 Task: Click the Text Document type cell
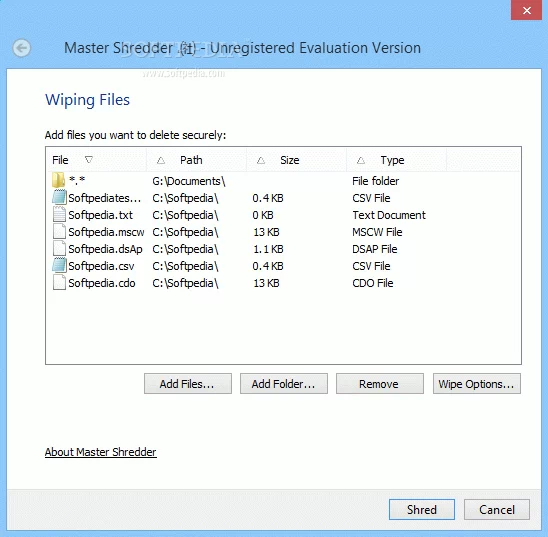(x=389, y=215)
